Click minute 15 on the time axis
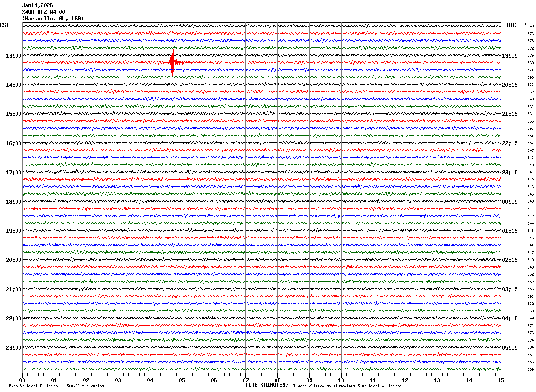This screenshot has width=536, height=392. pyautogui.click(x=501, y=380)
